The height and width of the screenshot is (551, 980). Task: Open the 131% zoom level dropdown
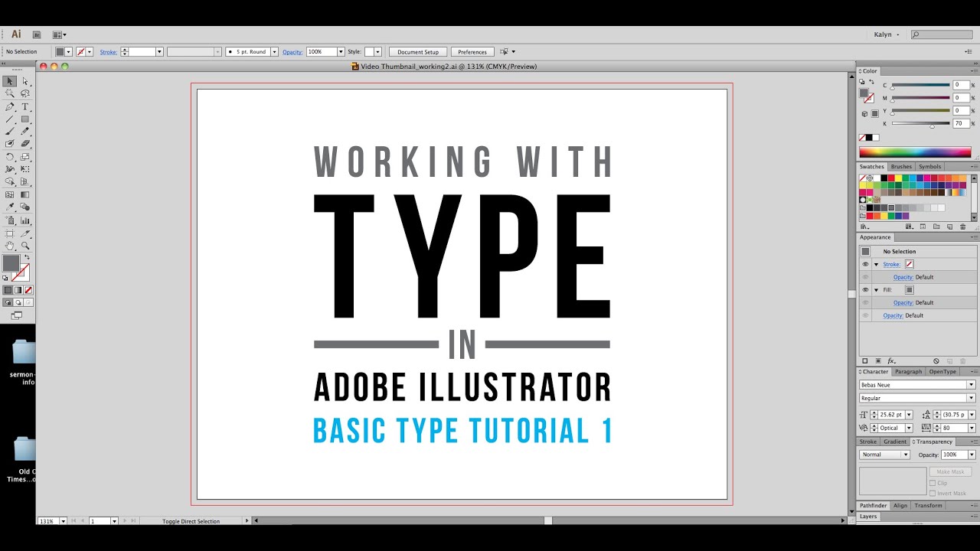62,521
